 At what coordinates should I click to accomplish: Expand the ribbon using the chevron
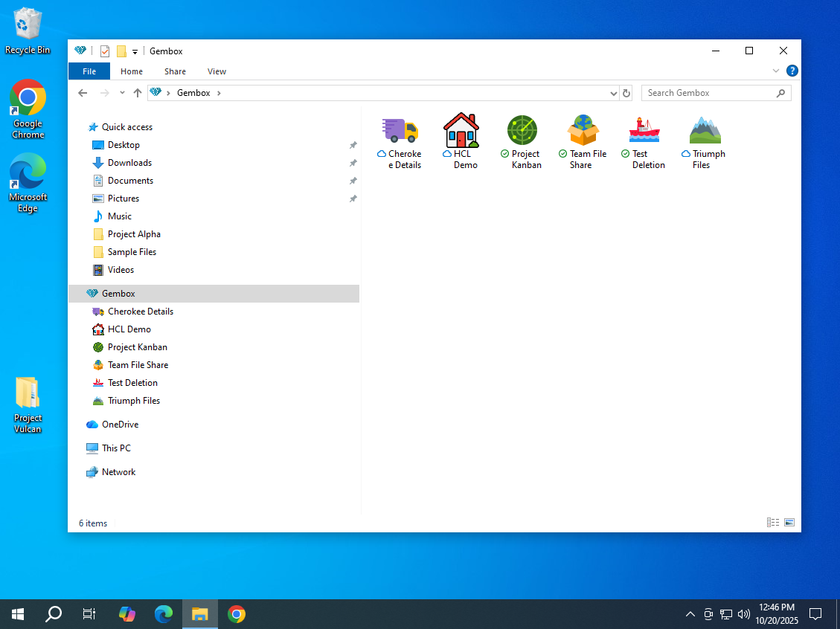(776, 71)
